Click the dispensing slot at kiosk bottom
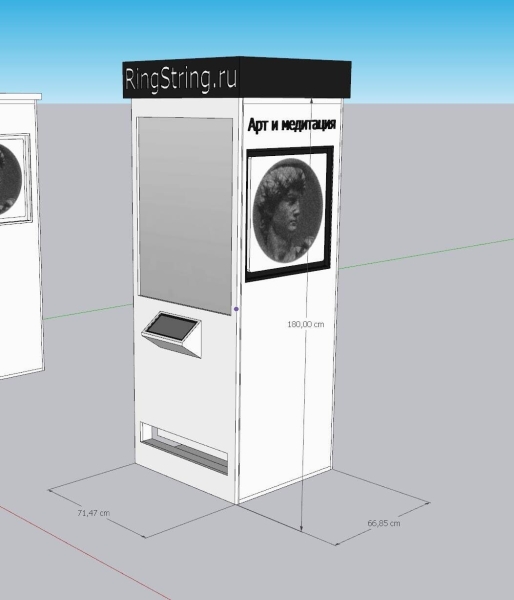Viewport: 514px width, 600px height. point(184,448)
